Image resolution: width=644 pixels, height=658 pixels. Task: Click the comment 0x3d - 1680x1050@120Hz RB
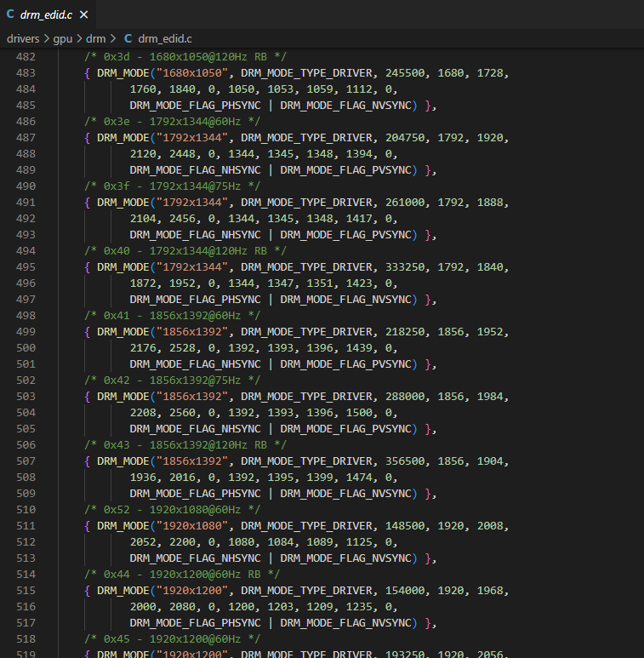185,57
